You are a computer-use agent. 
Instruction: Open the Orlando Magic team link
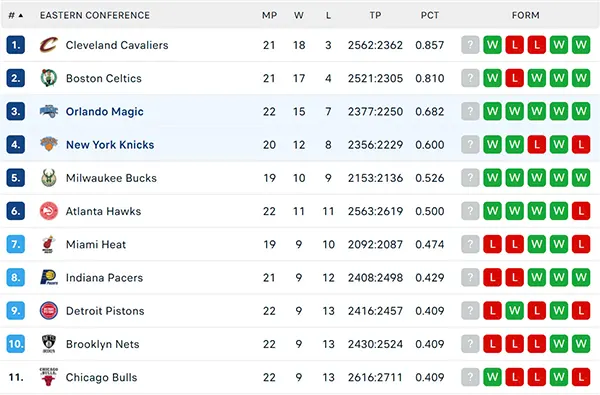click(104, 111)
